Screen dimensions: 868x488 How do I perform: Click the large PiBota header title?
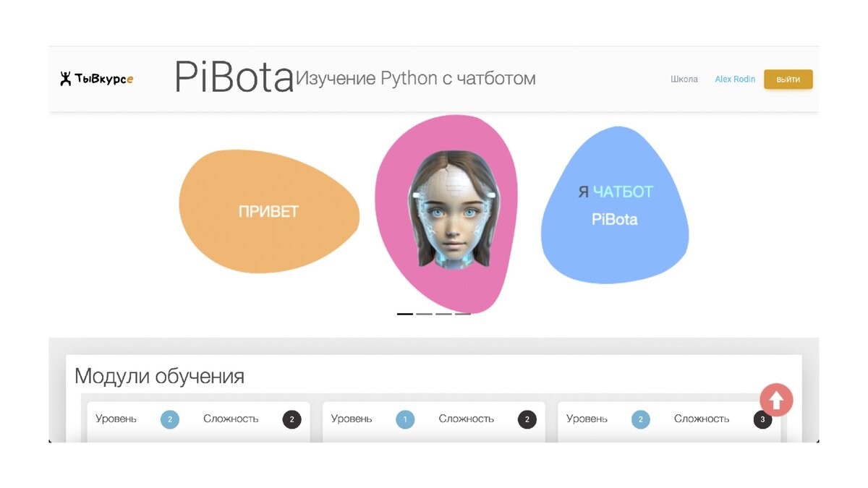234,77
